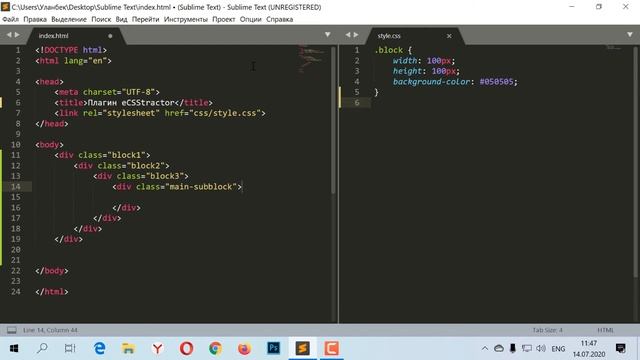Open the Windows Start menu
This screenshot has width=640, height=360.
click(13, 348)
